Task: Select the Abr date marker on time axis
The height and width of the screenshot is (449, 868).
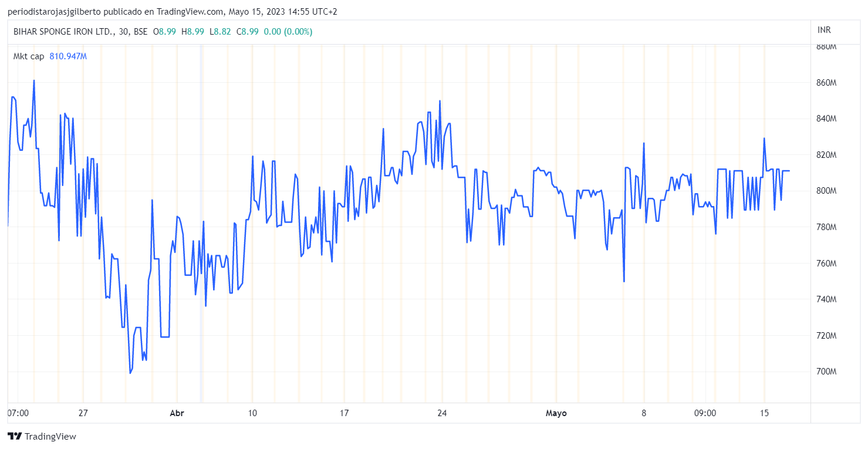Action: 177,413
